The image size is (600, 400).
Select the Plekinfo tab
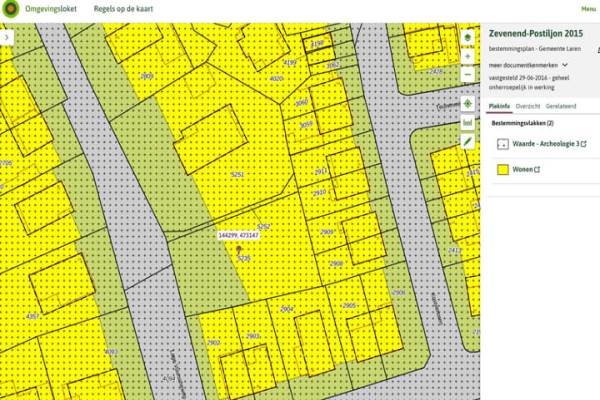(498, 104)
